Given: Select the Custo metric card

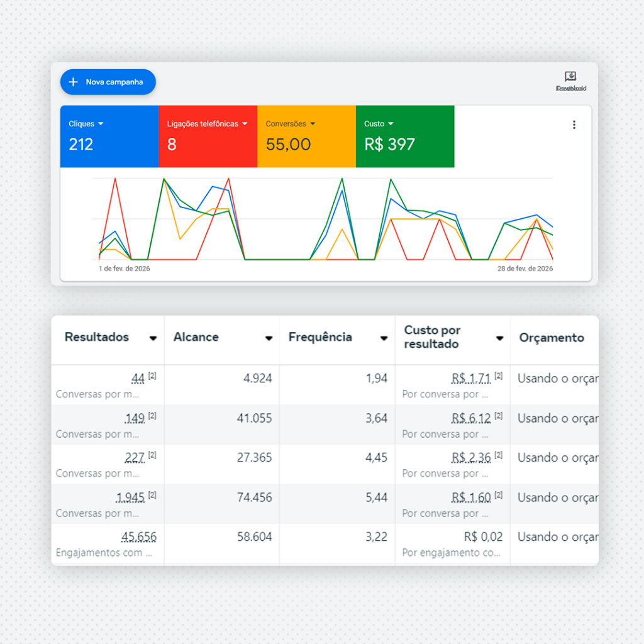Looking at the screenshot, I should coord(405,136).
